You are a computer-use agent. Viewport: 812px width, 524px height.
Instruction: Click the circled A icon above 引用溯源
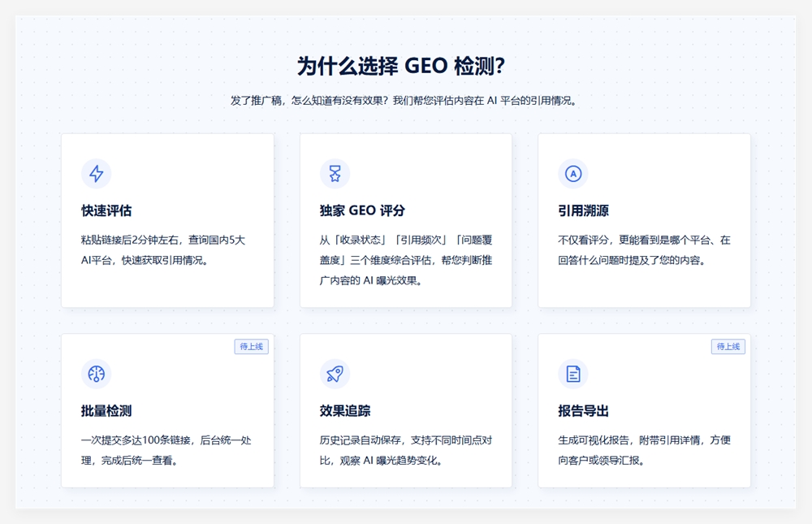(573, 173)
